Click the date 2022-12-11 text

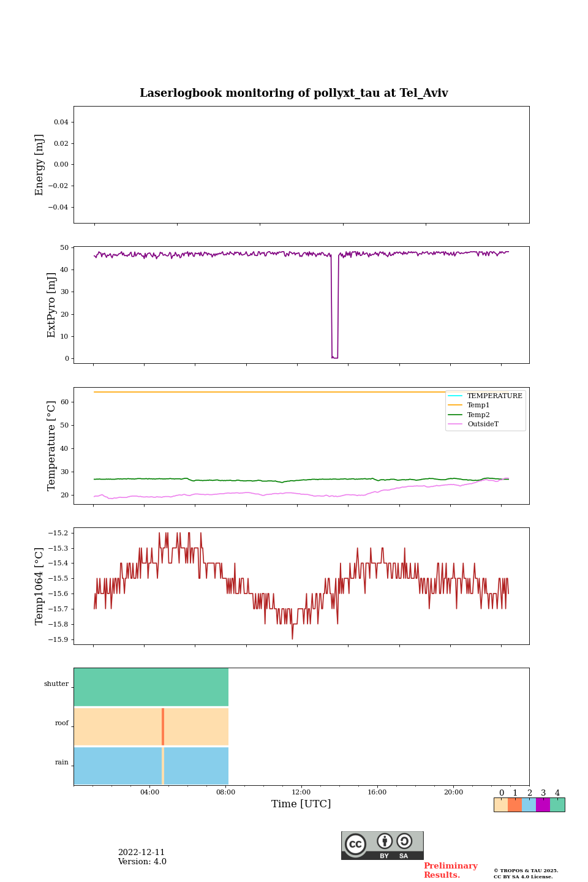click(x=141, y=853)
